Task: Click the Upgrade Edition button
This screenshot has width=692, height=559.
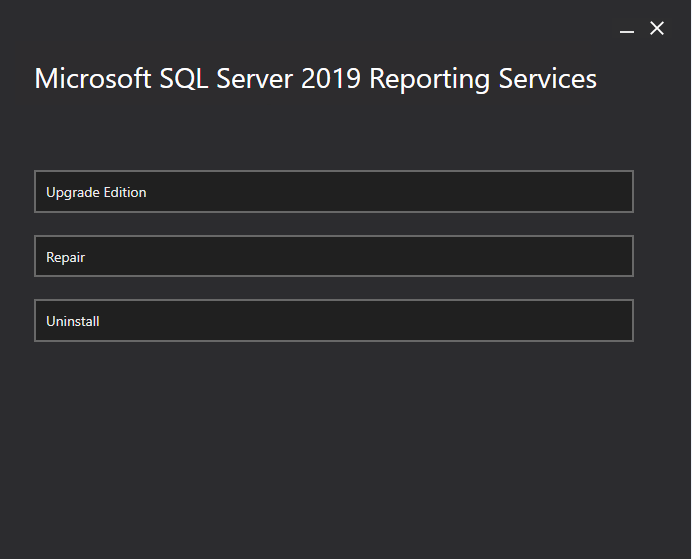Action: (x=333, y=192)
